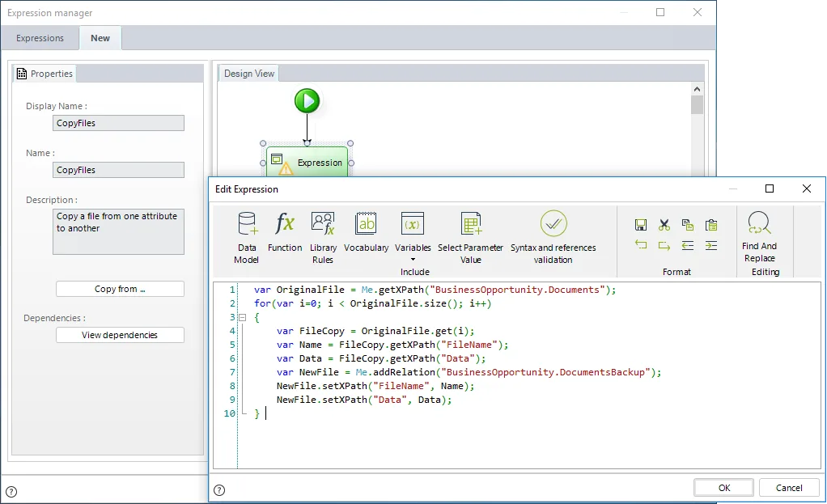Click the Increase indent icon
The height and width of the screenshot is (504, 827).
point(711,245)
